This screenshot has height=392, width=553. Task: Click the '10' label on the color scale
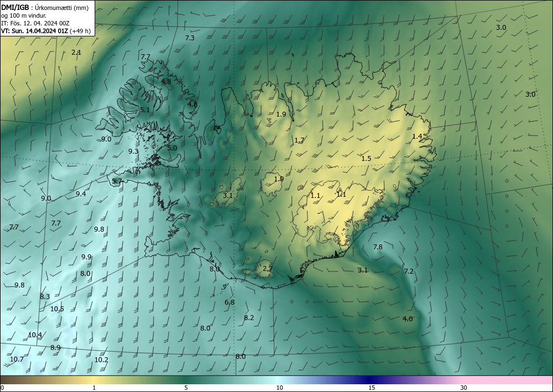click(x=279, y=388)
